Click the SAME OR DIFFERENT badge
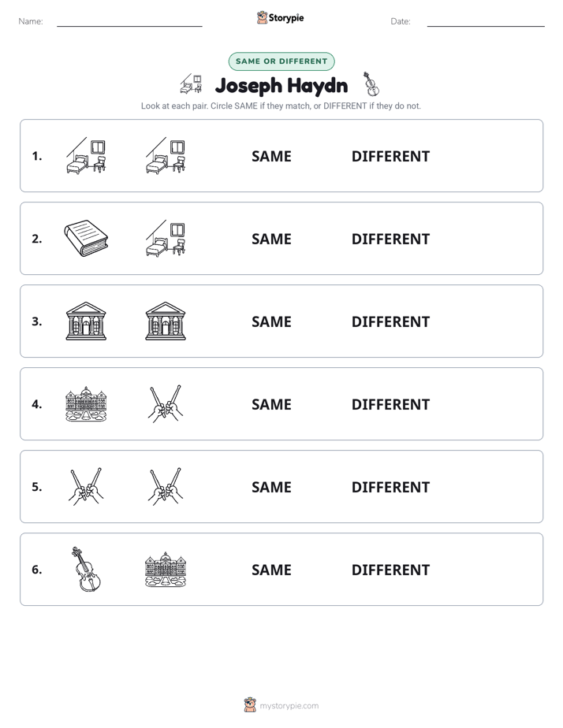This screenshot has width=563, height=728. coord(281,61)
